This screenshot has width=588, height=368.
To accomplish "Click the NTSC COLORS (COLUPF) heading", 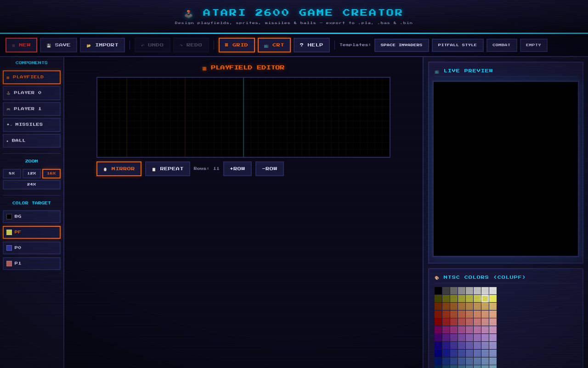I will point(485,277).
